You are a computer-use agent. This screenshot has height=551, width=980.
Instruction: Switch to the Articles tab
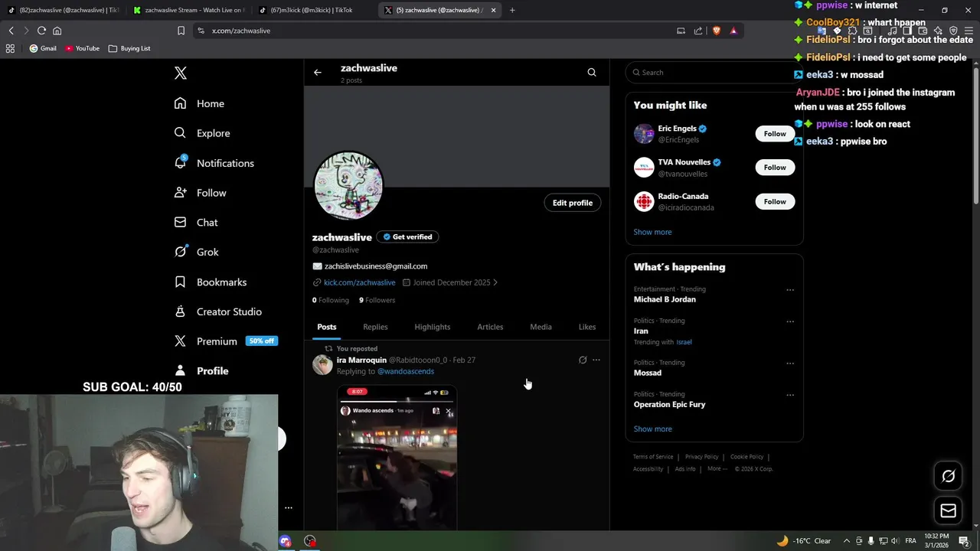tap(490, 327)
